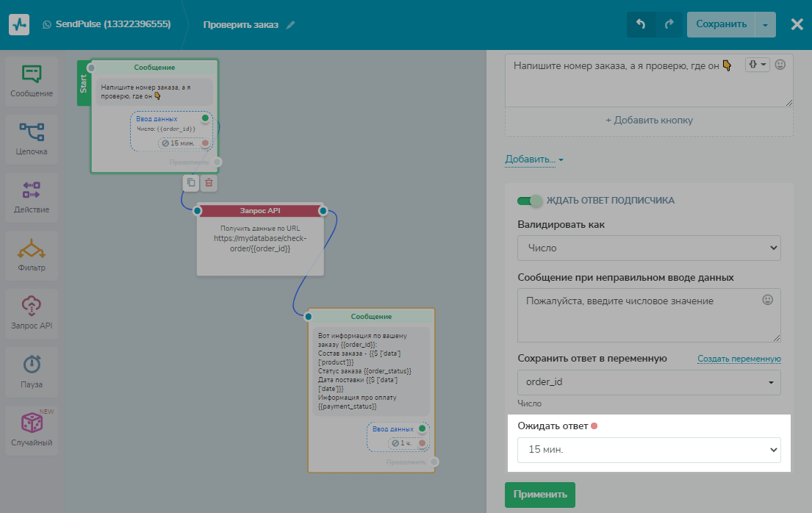
Task: Insert variable via braces icon
Action: [x=757, y=65]
